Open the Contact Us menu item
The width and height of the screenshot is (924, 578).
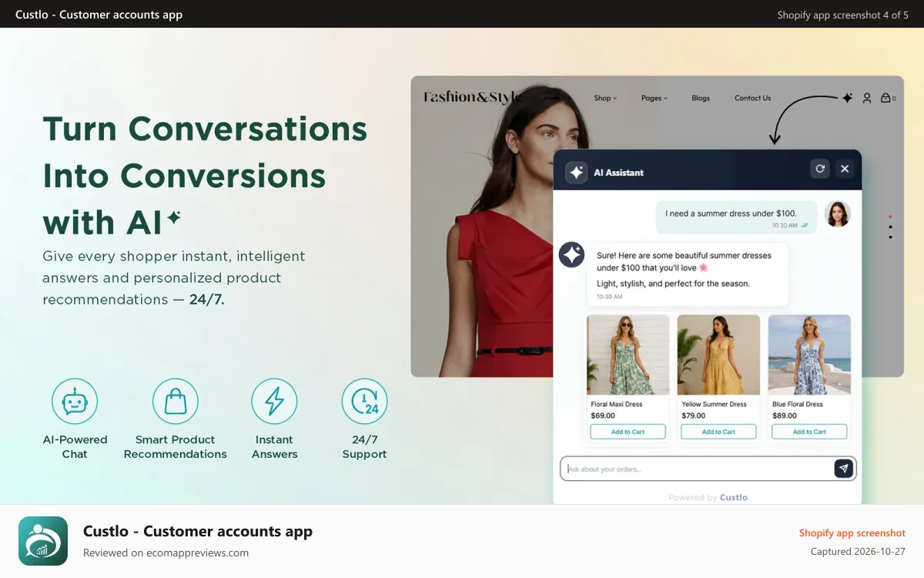pyautogui.click(x=752, y=98)
